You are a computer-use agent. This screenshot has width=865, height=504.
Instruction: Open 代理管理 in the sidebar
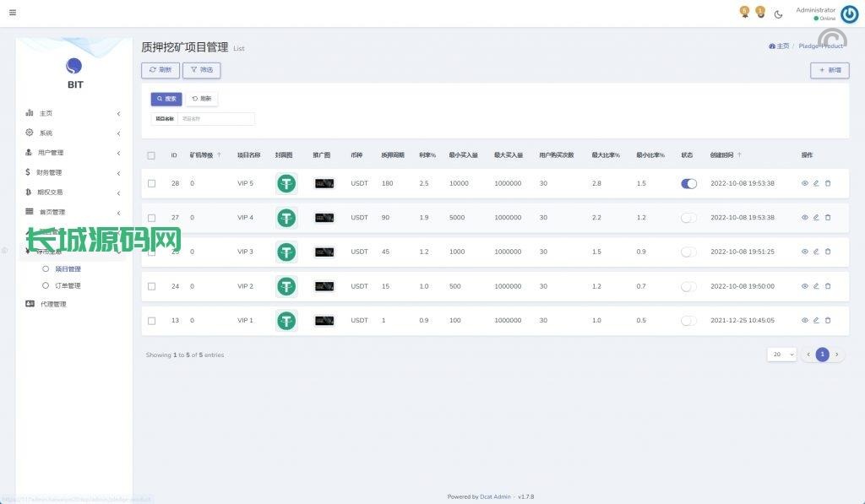52,304
